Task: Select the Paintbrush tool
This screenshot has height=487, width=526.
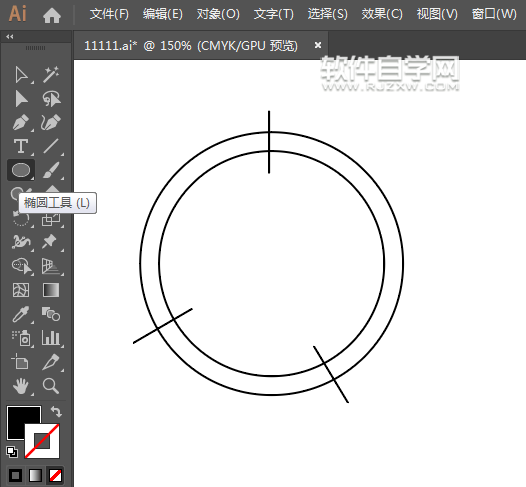Action: tap(51, 170)
